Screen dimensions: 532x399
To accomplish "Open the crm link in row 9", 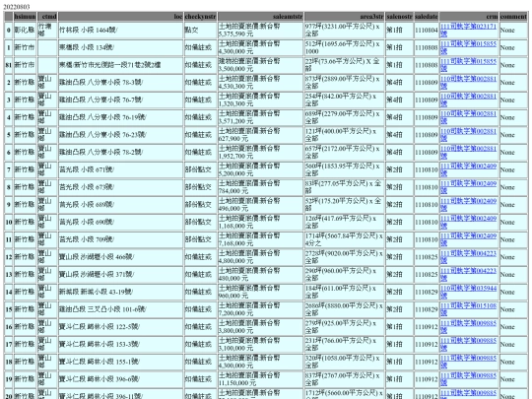I will [468, 205].
